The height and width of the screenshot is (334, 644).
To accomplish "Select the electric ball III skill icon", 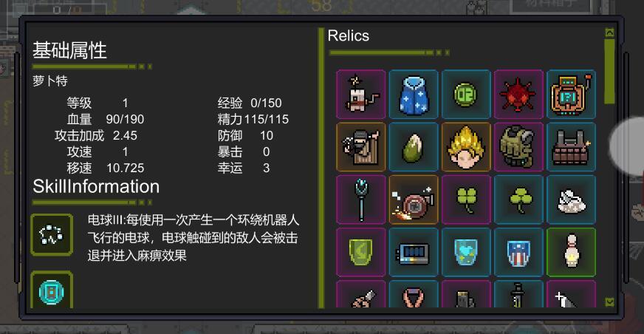I will coord(52,234).
